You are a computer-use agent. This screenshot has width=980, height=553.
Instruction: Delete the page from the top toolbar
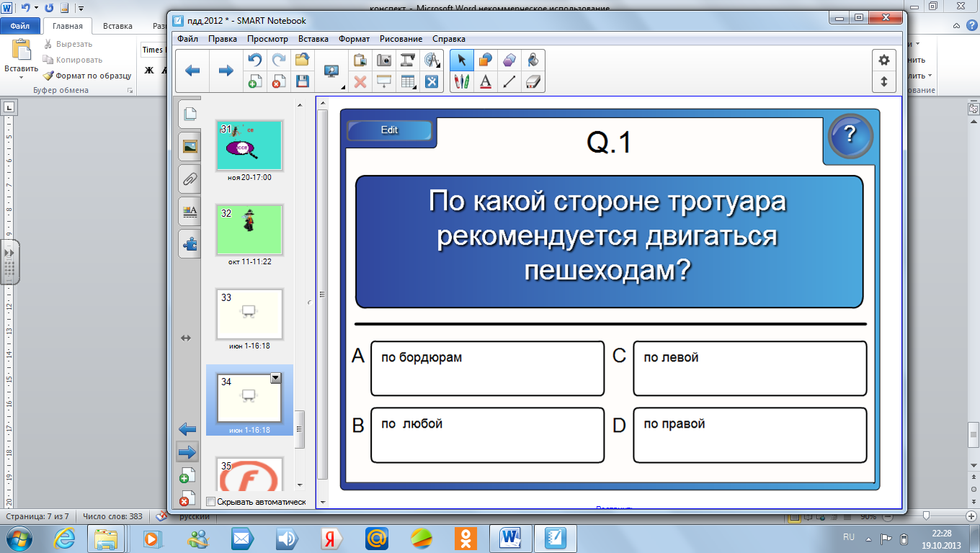click(x=278, y=81)
